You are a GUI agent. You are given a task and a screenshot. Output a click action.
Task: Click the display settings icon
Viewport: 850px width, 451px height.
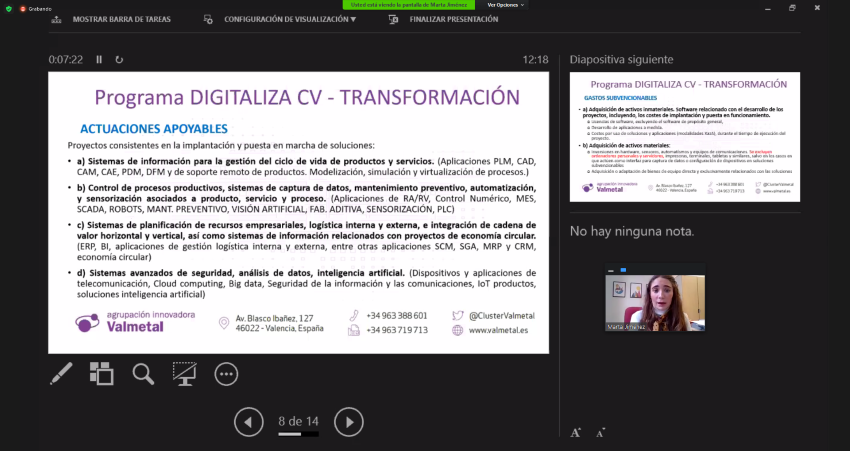point(208,20)
